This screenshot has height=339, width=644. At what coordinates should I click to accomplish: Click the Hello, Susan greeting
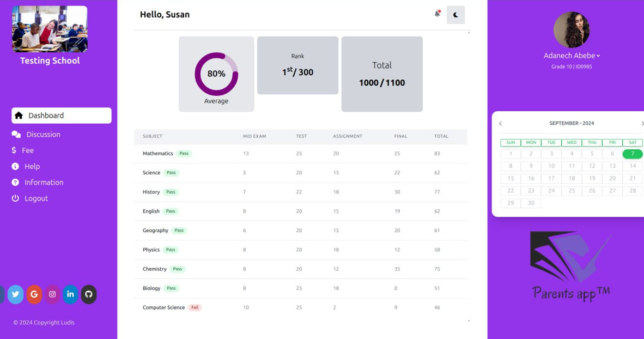coord(165,14)
